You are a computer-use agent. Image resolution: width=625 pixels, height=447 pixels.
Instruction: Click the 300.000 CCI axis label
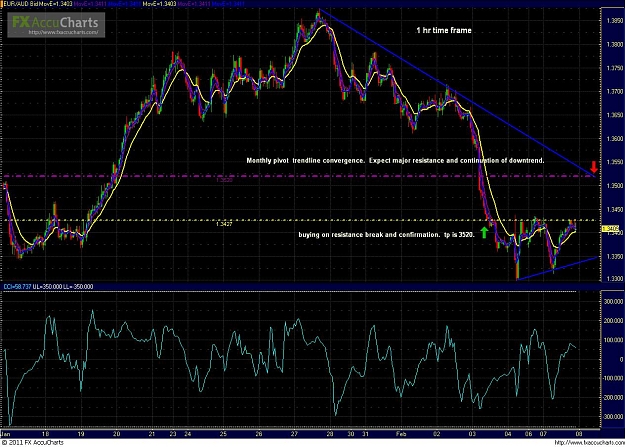tap(615, 302)
